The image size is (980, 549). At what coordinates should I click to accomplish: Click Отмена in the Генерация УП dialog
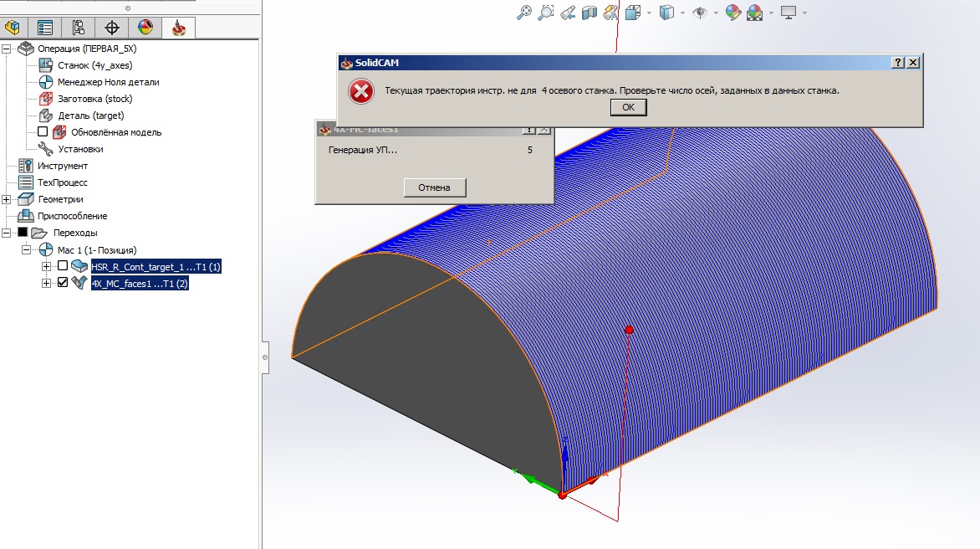(x=434, y=187)
